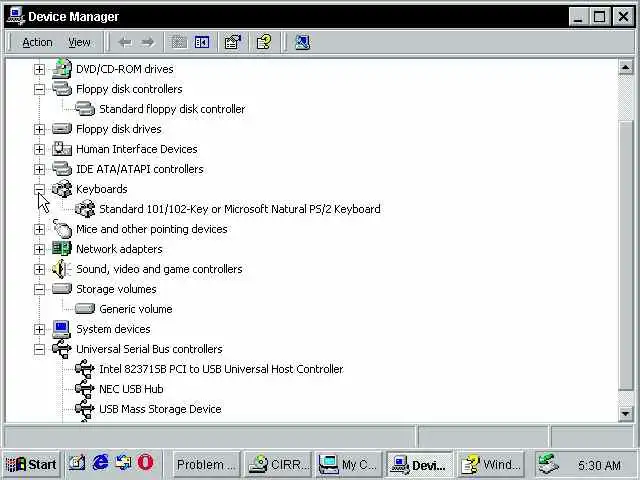Viewport: 640px width, 480px height.
Task: Expand IDE ATA/ATAPI controllers node
Action: tap(39, 169)
